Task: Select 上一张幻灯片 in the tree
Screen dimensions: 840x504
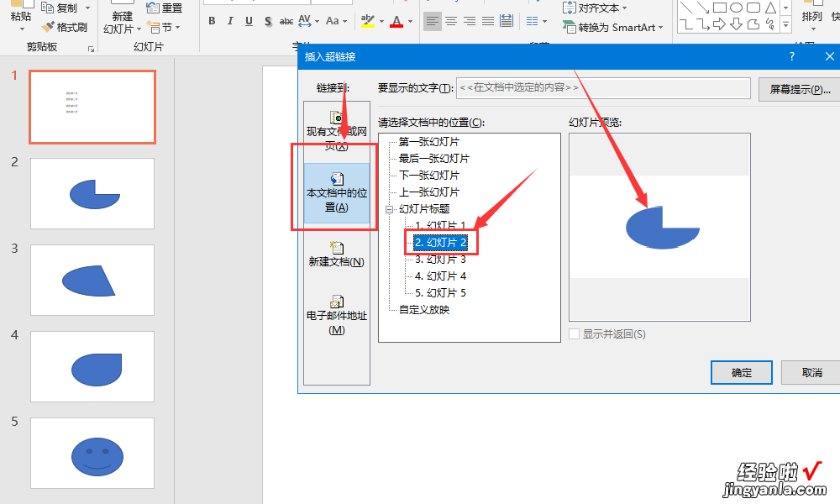Action: (428, 192)
